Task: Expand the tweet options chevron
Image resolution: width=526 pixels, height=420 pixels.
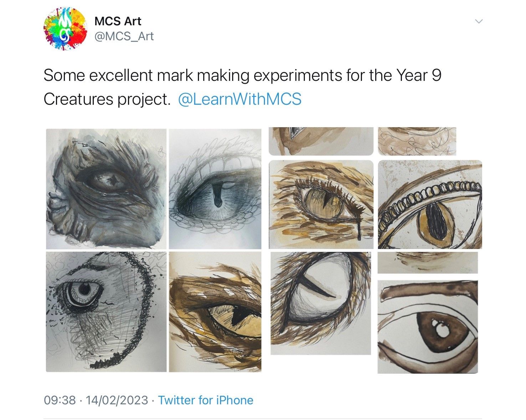Action: coord(479,21)
